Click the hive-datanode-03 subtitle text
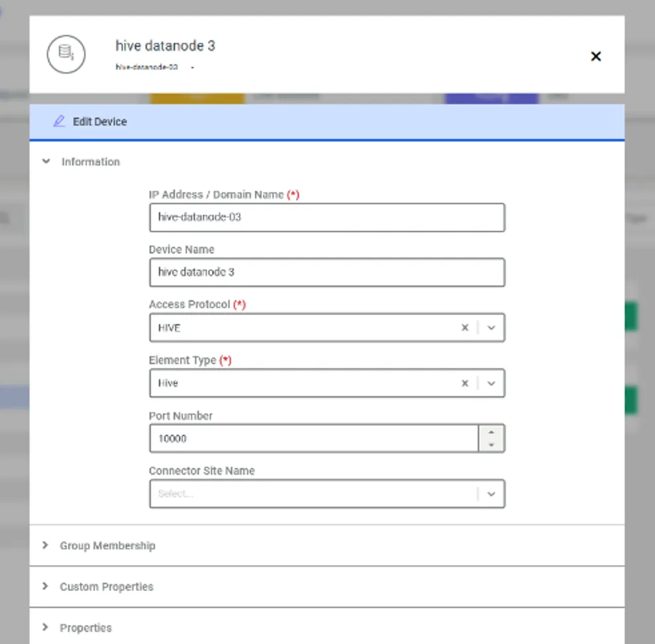The height and width of the screenshot is (644, 655). point(146,67)
